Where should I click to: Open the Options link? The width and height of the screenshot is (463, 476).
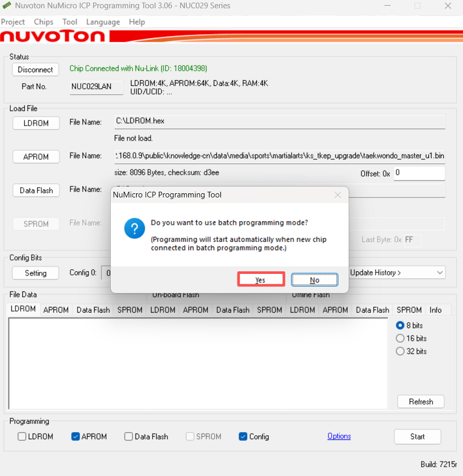coord(339,436)
